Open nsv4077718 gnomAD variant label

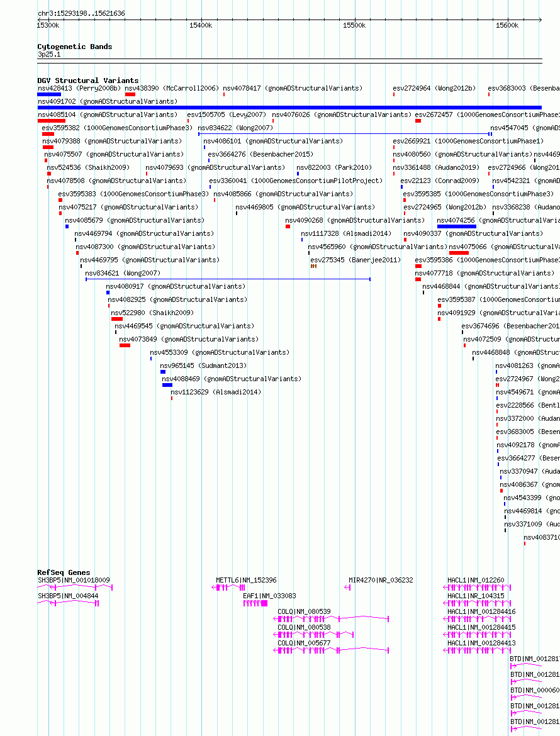[484, 273]
